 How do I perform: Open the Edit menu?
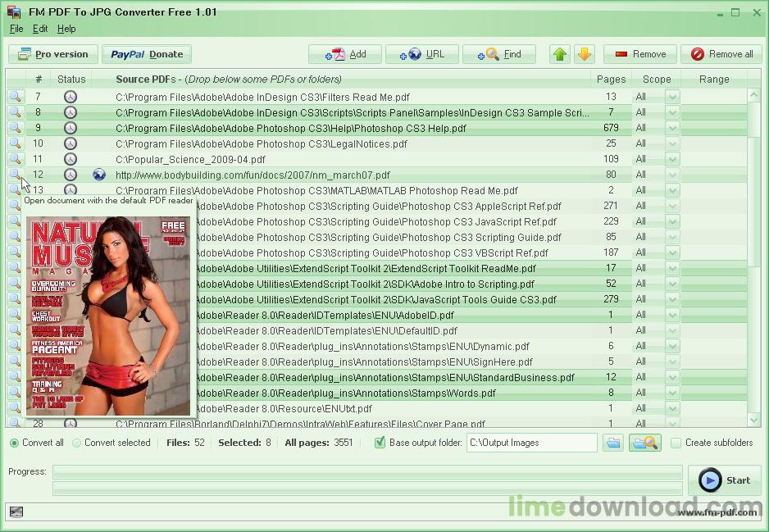click(x=39, y=29)
